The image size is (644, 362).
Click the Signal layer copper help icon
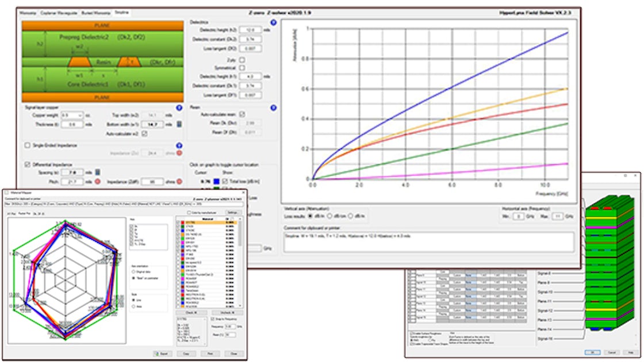[x=179, y=107]
